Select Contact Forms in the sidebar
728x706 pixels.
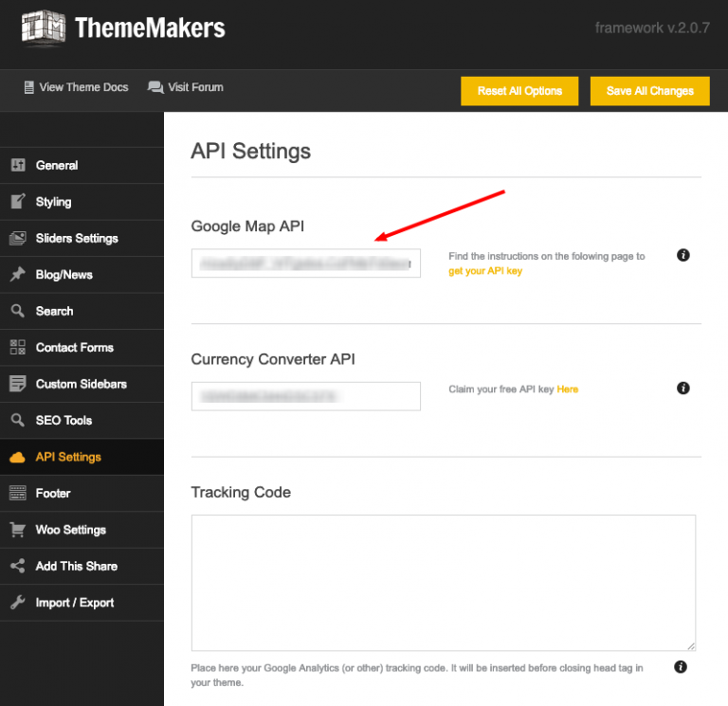(x=82, y=348)
